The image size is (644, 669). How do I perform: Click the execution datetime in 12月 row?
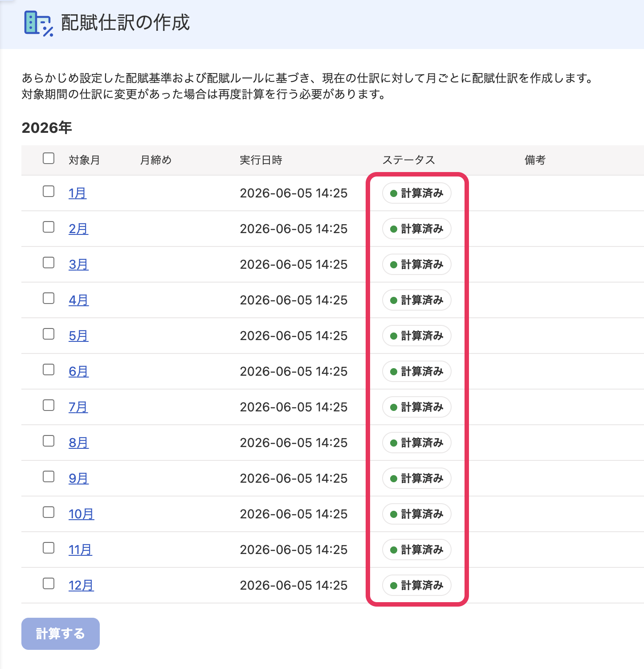[x=293, y=585]
